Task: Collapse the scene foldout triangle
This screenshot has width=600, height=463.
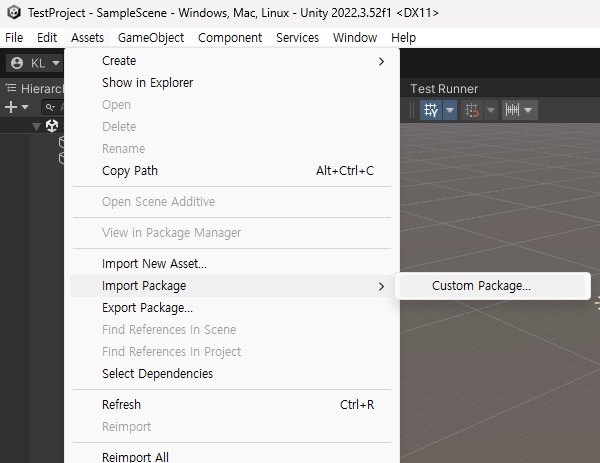Action: coord(36,126)
